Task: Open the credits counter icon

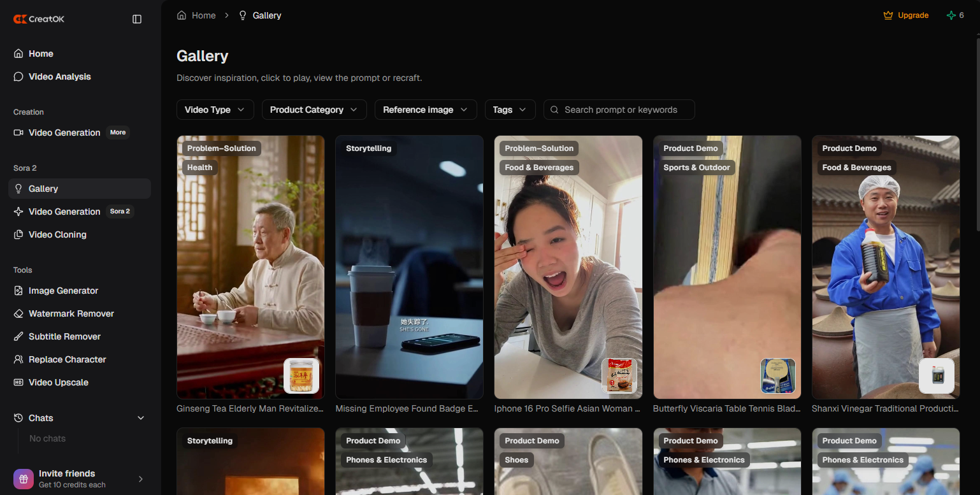Action: (x=951, y=15)
